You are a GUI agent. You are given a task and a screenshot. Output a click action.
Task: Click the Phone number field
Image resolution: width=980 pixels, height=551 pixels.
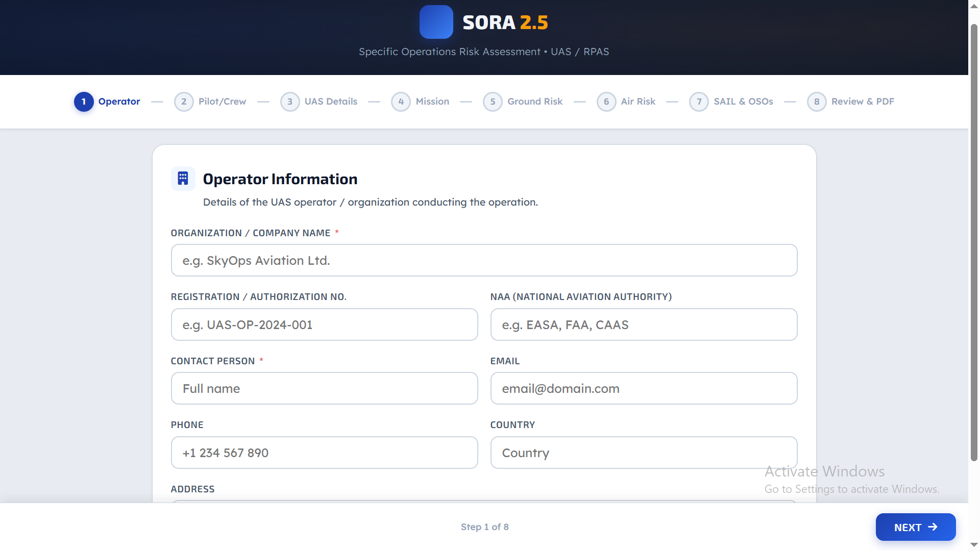[324, 453]
